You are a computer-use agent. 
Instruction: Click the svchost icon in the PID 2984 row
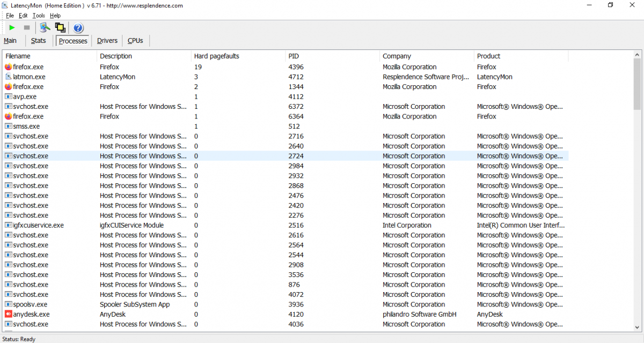click(8, 166)
